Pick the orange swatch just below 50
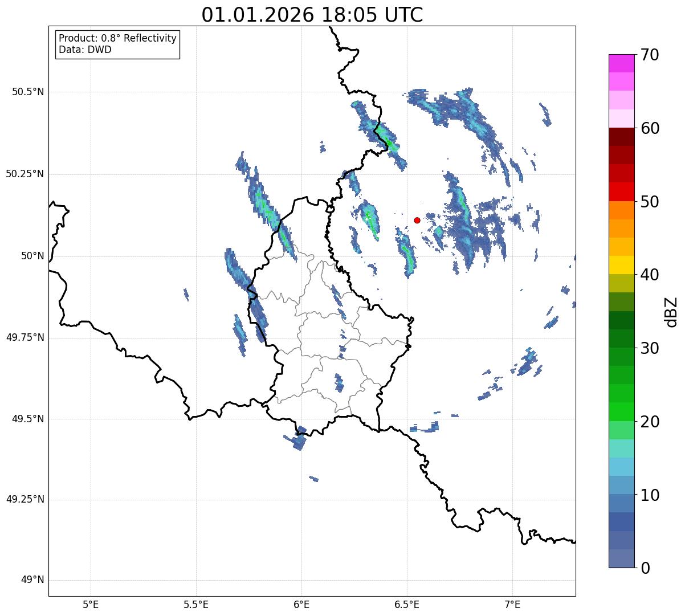 tap(622, 210)
